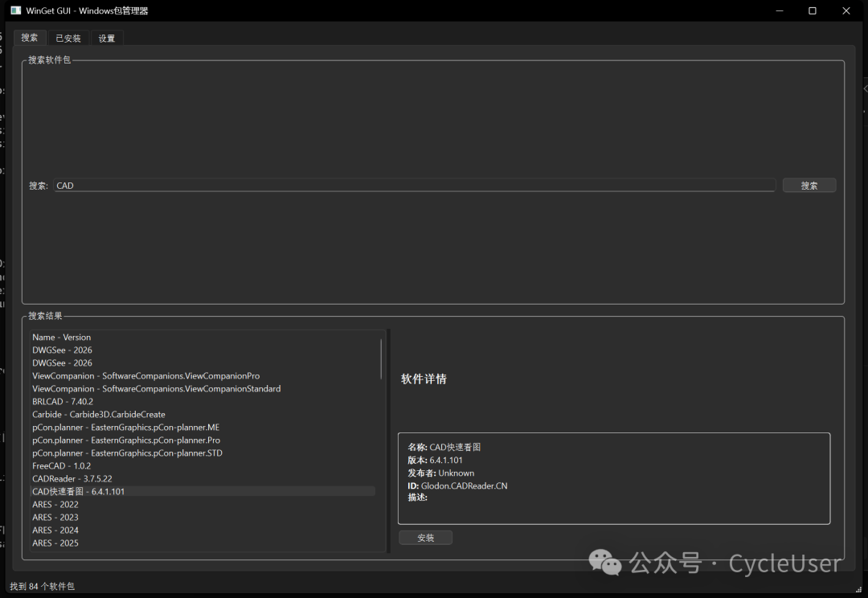Click the results list scrollbar thumb
Screen dimensions: 868x598
(381, 358)
